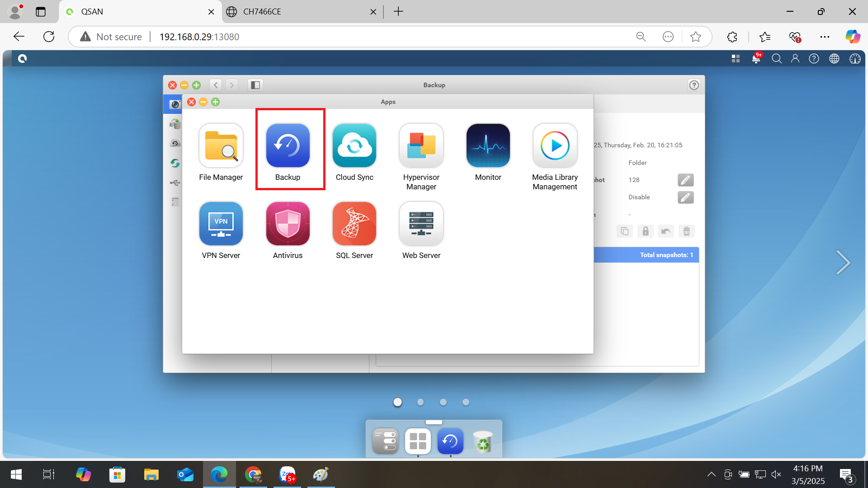Select the third icon in the Backup sidebar
The image size is (868, 488).
click(x=175, y=143)
